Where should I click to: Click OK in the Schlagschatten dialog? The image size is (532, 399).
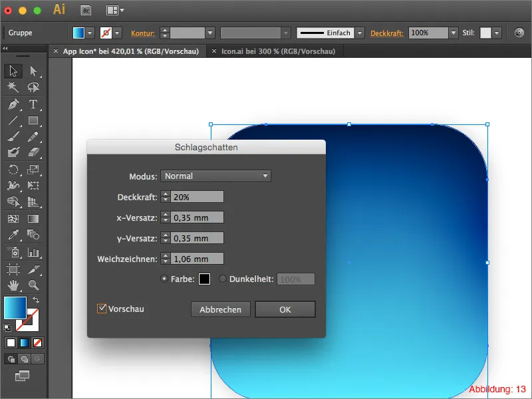click(285, 309)
